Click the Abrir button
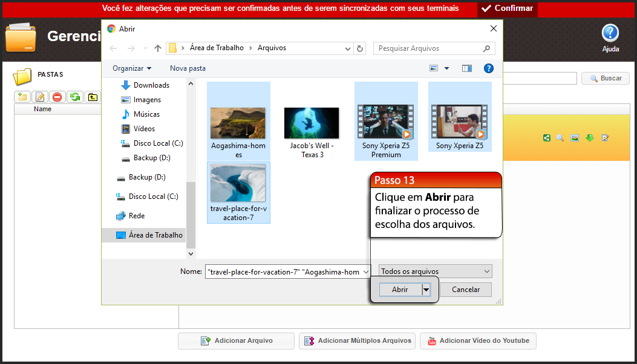637x364 pixels. coord(401,290)
